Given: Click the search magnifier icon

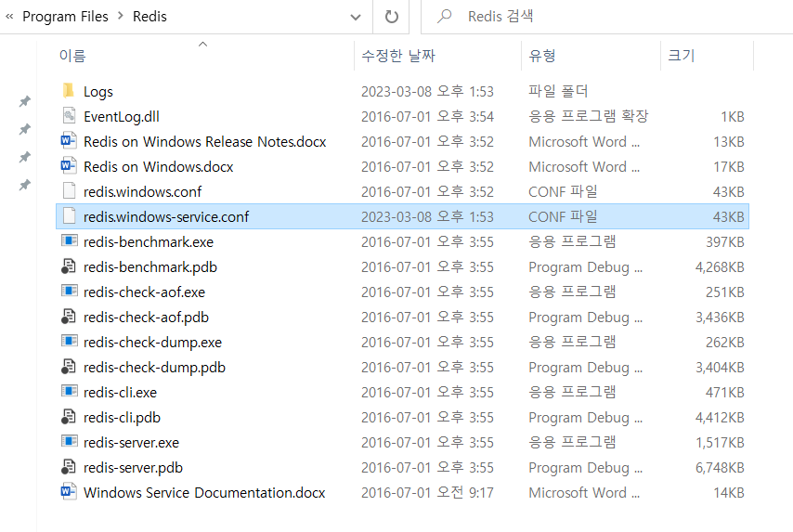Looking at the screenshot, I should (x=444, y=16).
